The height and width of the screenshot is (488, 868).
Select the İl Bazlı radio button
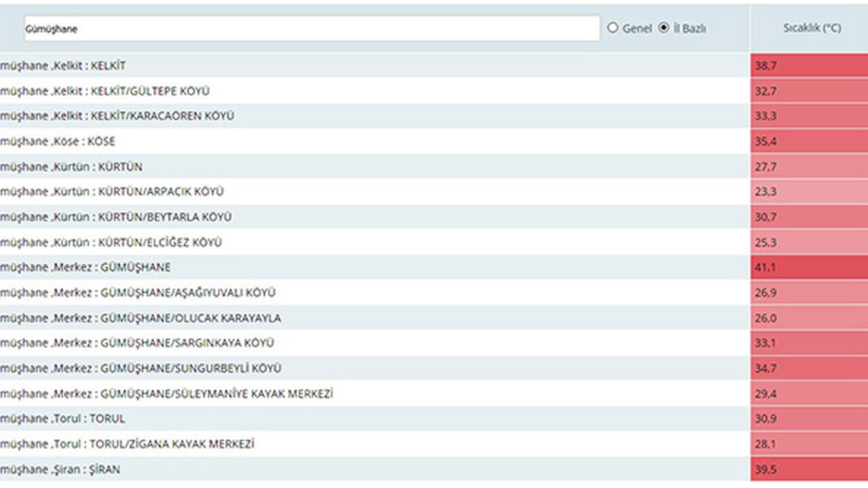pyautogui.click(x=664, y=28)
